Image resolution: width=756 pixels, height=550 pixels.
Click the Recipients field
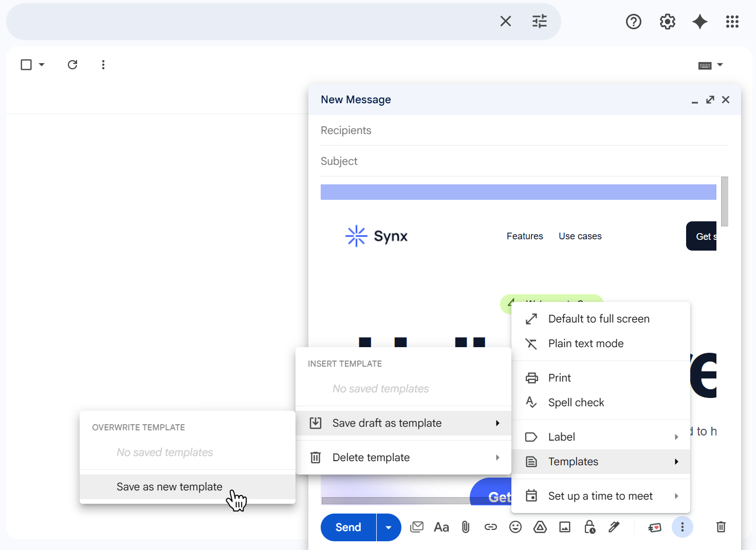click(524, 130)
